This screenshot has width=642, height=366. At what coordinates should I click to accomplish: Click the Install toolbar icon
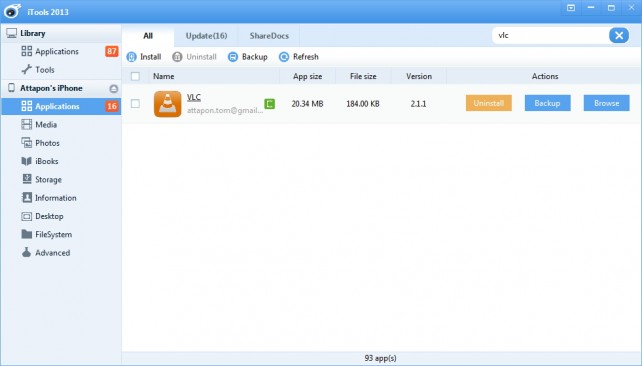131,57
